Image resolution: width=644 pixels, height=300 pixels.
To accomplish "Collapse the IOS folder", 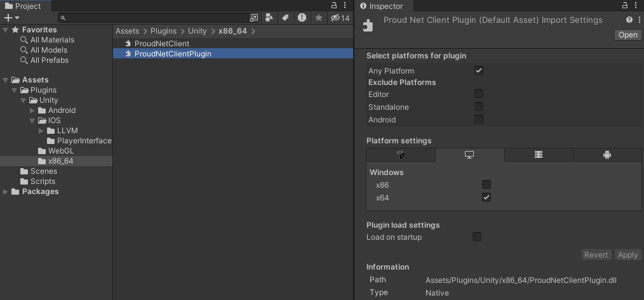I will [x=33, y=121].
